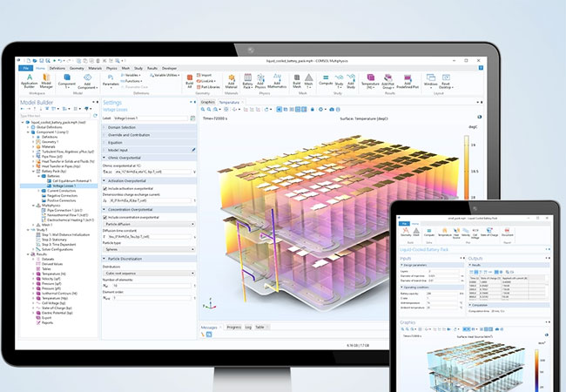
Task: Click the Compute button in the ribbon
Action: click(x=326, y=80)
